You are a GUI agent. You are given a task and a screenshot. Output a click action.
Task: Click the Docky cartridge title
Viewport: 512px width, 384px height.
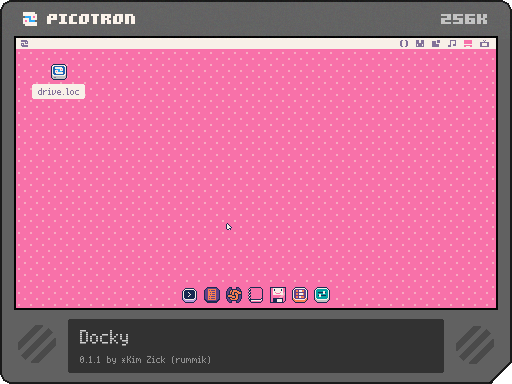(x=104, y=337)
